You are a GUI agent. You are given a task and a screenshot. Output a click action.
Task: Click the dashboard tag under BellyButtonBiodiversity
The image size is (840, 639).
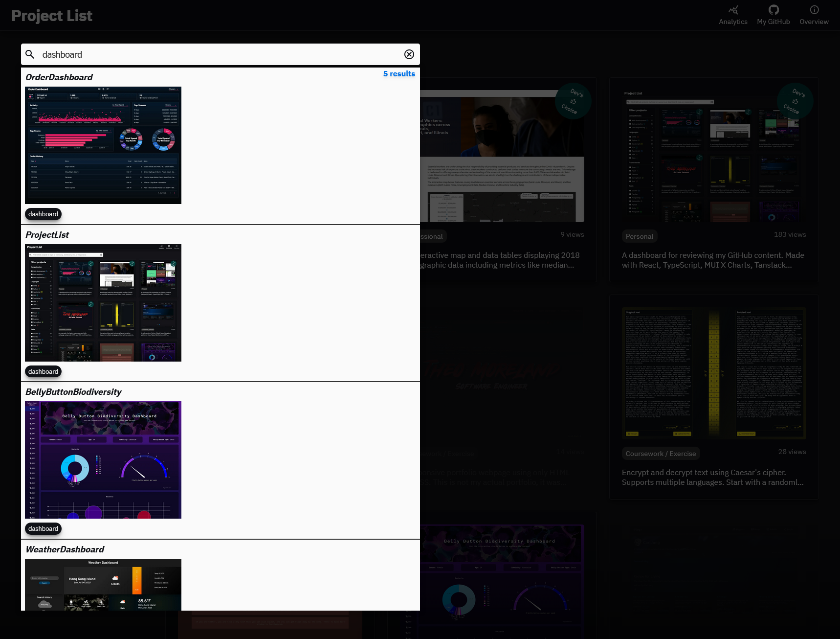point(43,529)
